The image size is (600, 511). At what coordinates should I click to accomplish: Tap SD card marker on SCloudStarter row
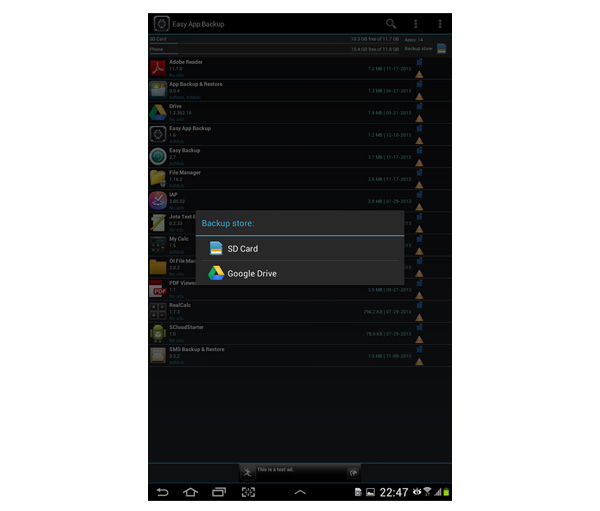tap(419, 327)
